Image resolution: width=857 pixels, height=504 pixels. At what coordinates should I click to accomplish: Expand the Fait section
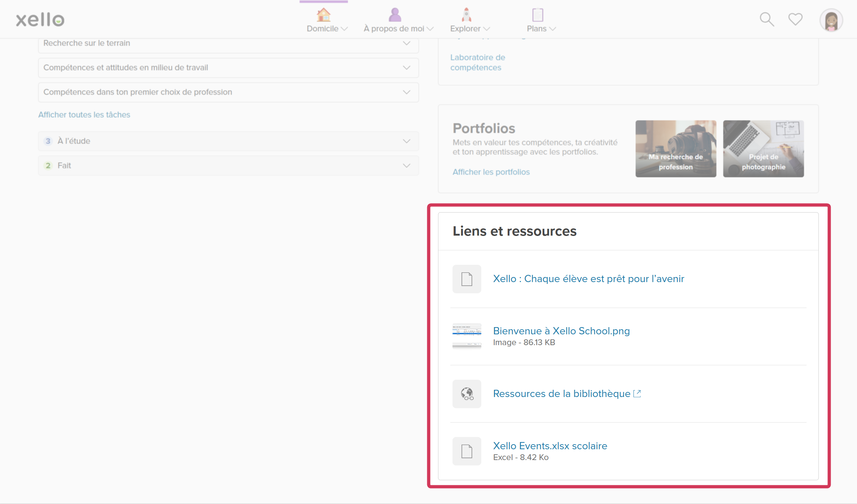[x=229, y=166]
